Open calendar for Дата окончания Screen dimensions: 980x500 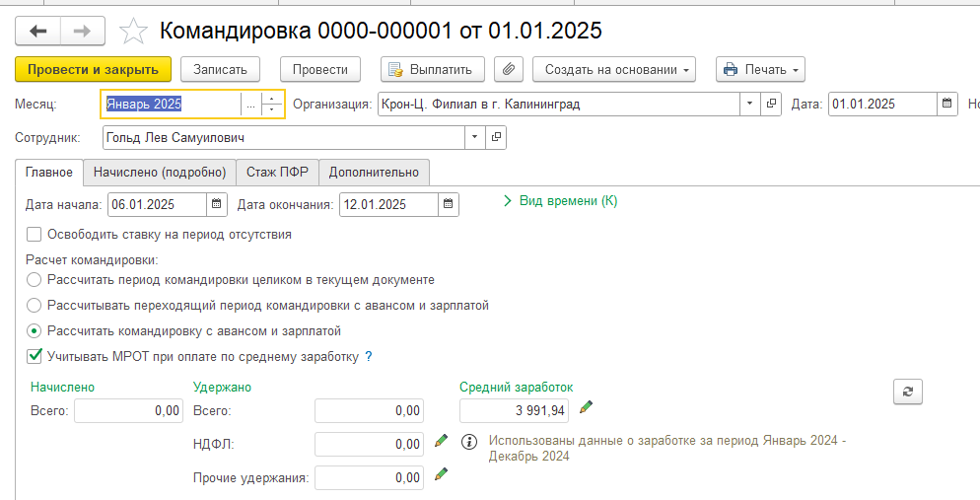(449, 204)
